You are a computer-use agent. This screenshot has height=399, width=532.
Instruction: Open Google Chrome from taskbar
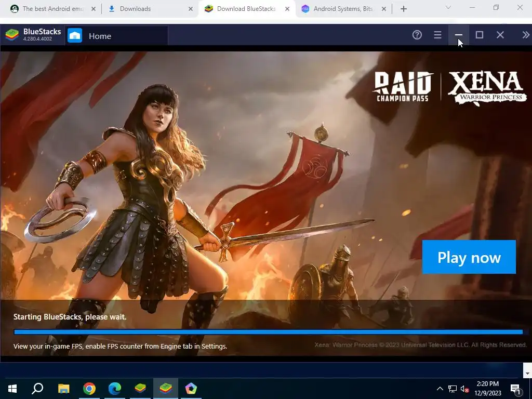pos(89,389)
